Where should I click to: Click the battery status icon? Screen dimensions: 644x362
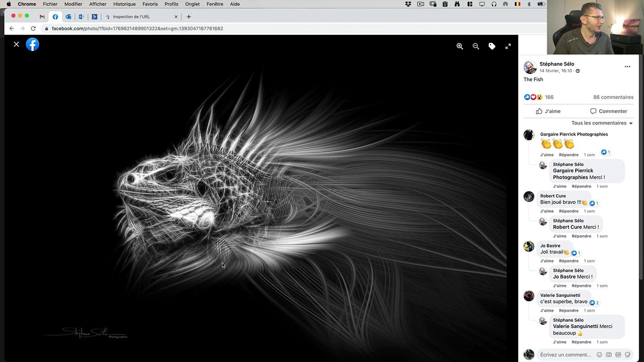click(541, 4)
